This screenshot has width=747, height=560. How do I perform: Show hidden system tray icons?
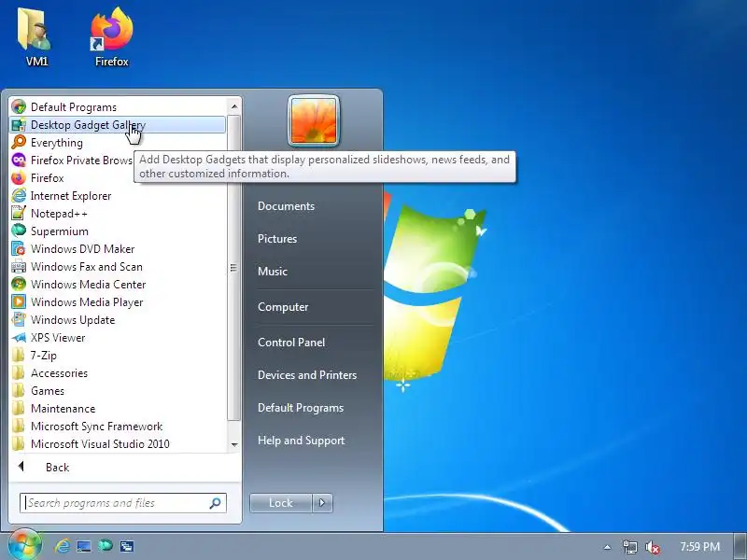[x=607, y=547]
